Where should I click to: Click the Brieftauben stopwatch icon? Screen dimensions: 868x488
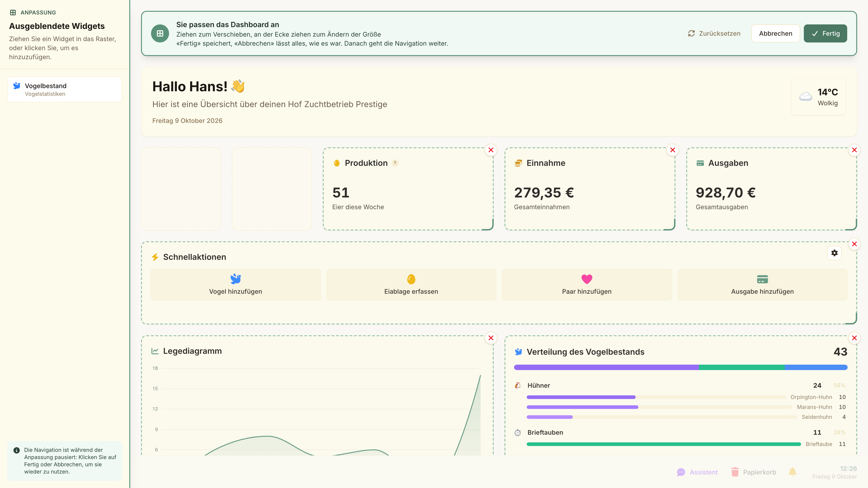[518, 432]
